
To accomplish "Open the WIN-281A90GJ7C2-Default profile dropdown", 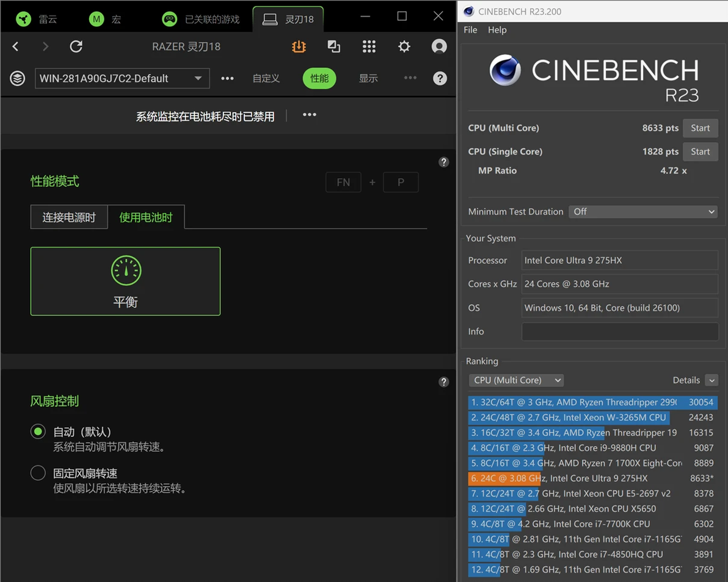I will click(x=122, y=78).
